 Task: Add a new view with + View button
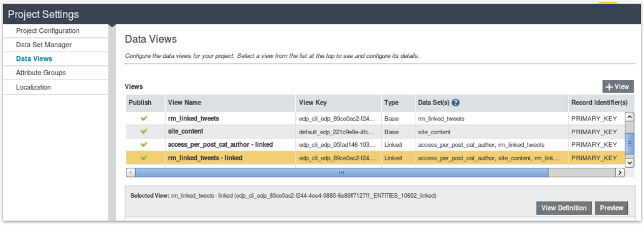pyautogui.click(x=618, y=87)
